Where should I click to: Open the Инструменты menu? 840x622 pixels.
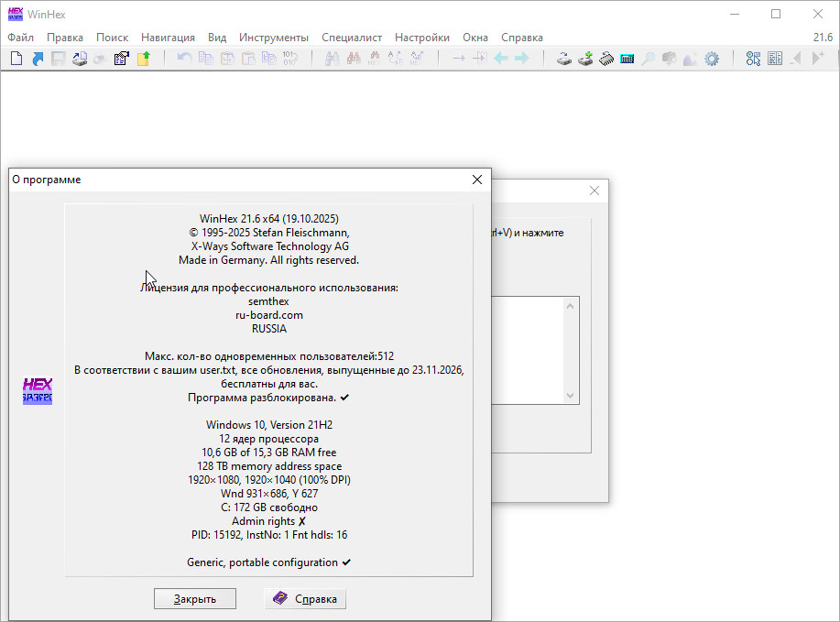[274, 38]
